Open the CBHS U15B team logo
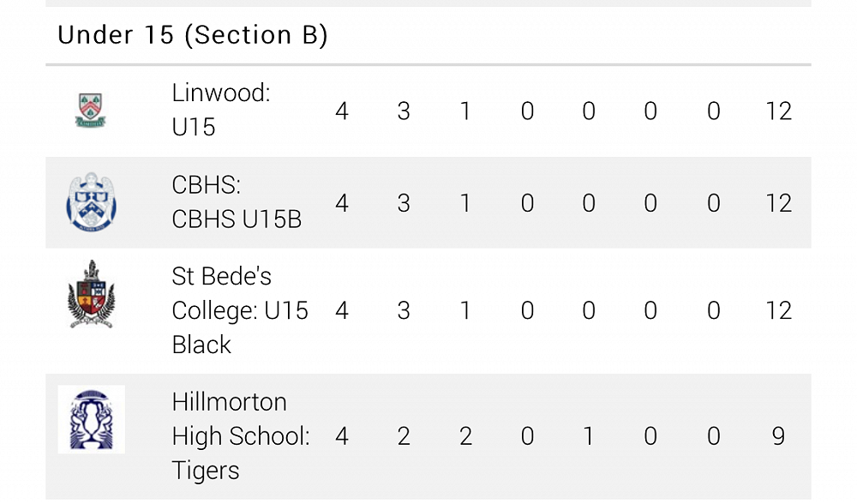The height and width of the screenshot is (504, 857). click(x=92, y=202)
